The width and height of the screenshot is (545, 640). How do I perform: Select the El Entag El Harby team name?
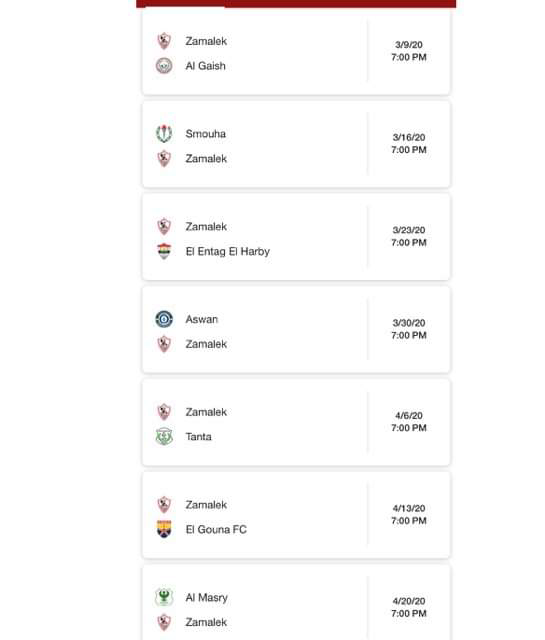click(227, 251)
